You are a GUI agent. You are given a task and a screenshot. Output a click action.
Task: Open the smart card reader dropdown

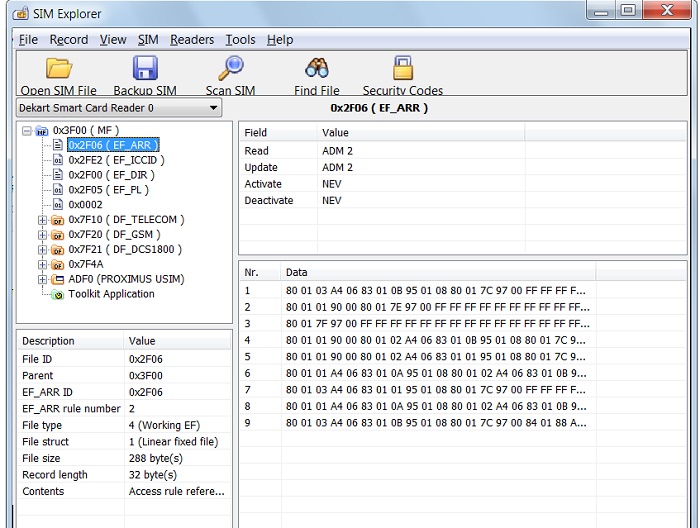(x=213, y=108)
